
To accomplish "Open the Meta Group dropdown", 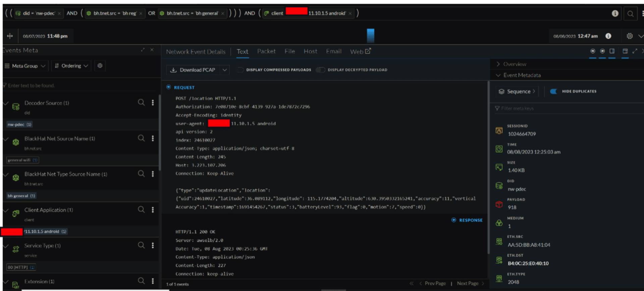I will pos(25,66).
